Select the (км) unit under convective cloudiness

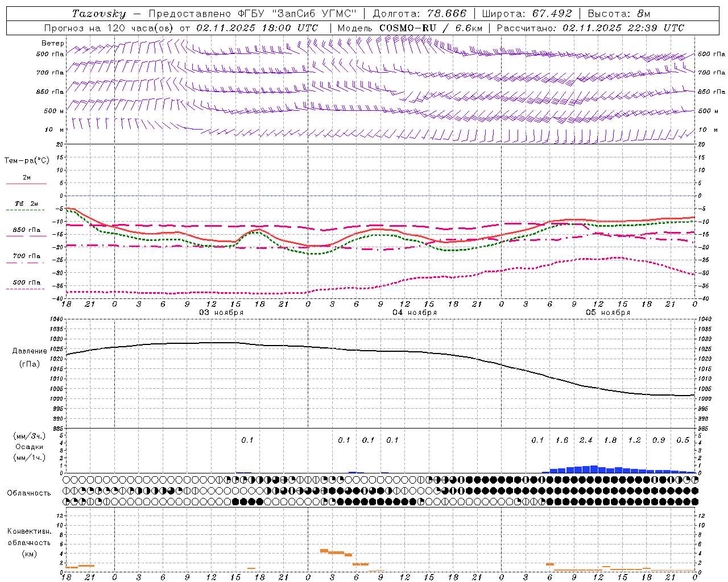click(x=30, y=554)
